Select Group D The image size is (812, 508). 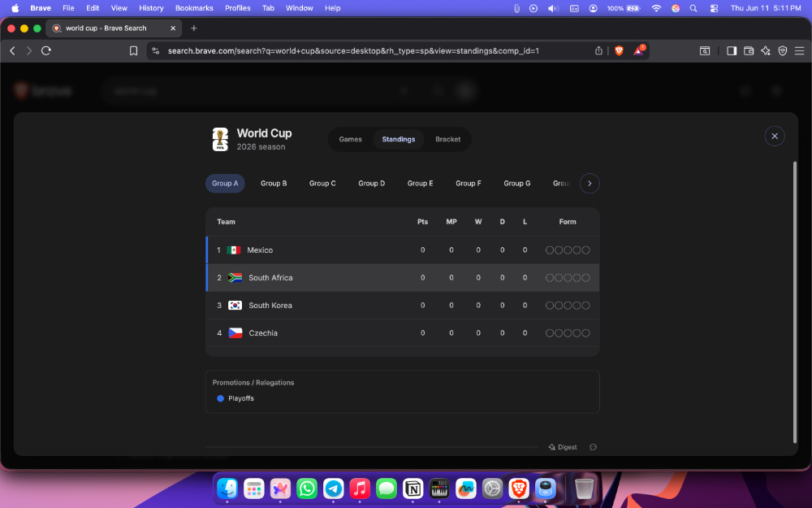pyautogui.click(x=372, y=184)
